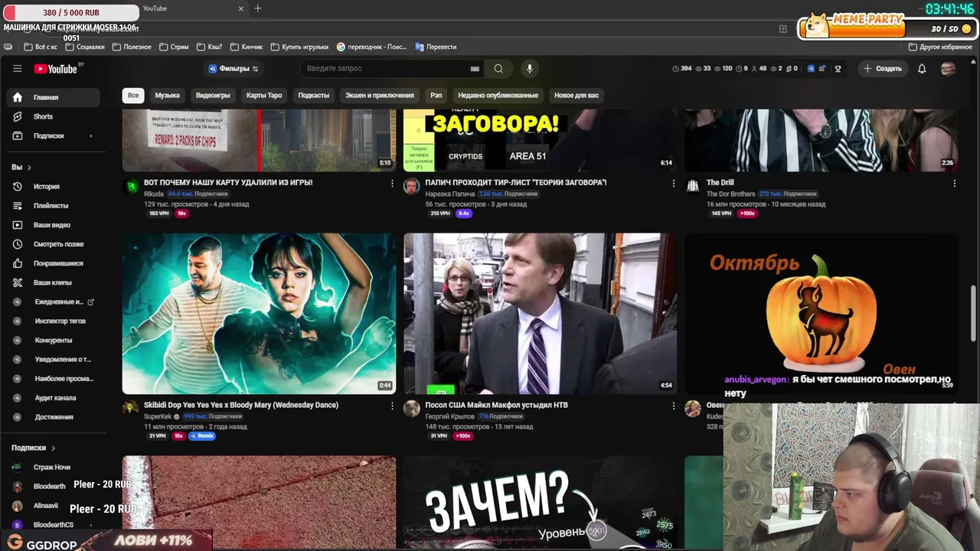
Task: Open the Фильтры filter control
Action: pos(234,68)
